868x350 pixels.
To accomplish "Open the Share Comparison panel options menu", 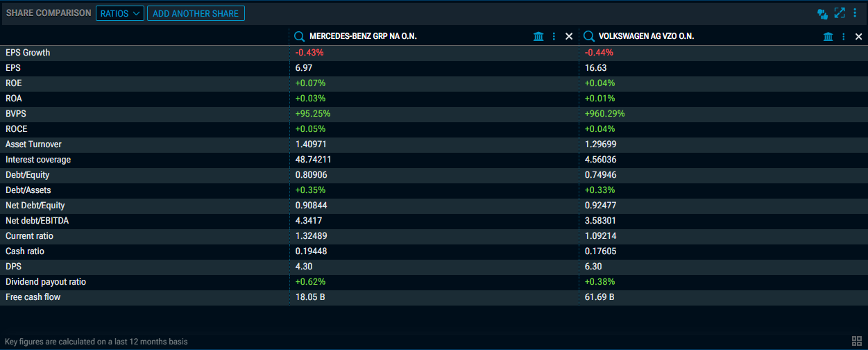I will 855,13.
